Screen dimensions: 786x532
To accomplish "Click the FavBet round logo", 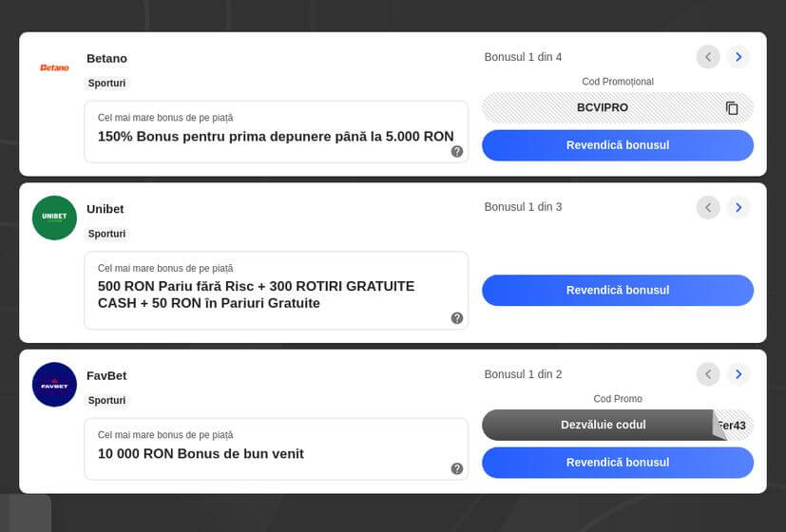I will point(54,385).
